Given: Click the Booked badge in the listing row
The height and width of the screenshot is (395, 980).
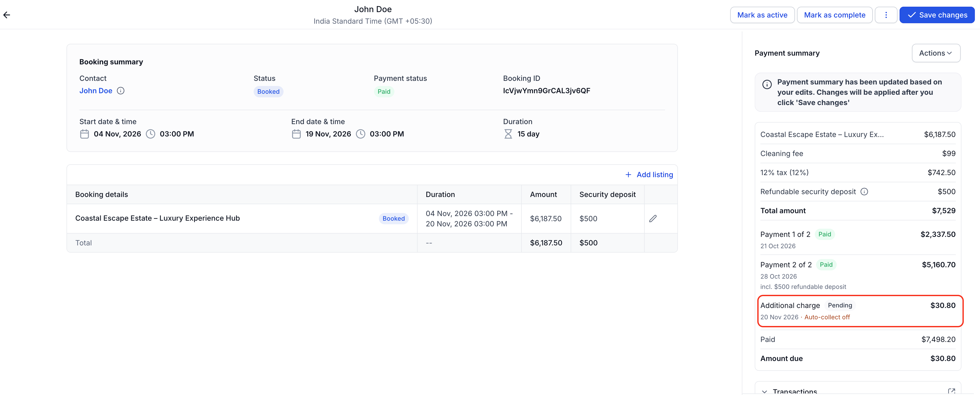Looking at the screenshot, I should point(394,219).
